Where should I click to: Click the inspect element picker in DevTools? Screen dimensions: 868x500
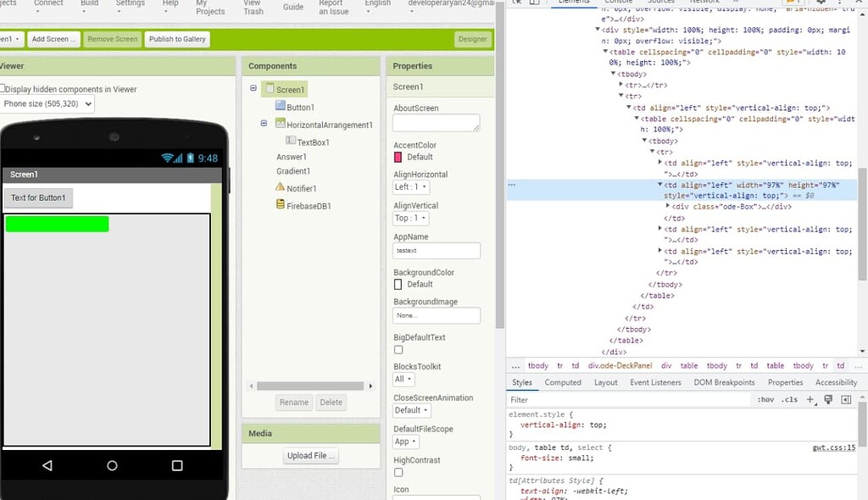pos(518,3)
